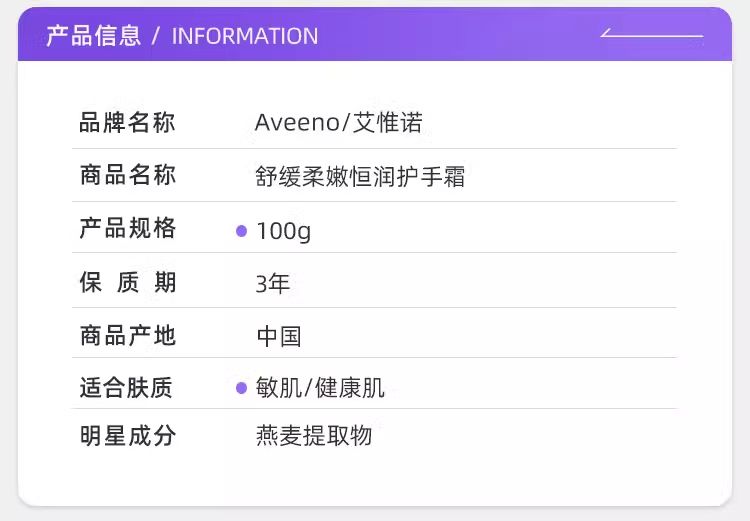The width and height of the screenshot is (750, 521).
Task: Select the 100g specification value
Action: [x=283, y=231]
